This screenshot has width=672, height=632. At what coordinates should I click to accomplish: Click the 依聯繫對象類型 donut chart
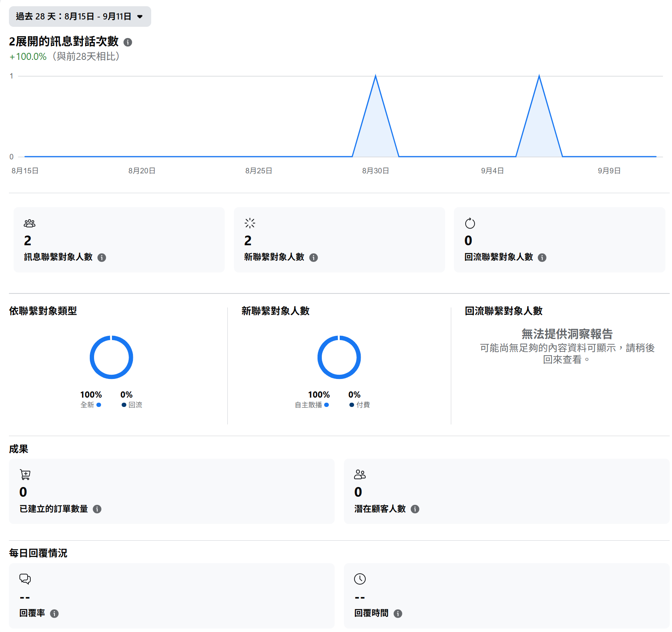[112, 357]
